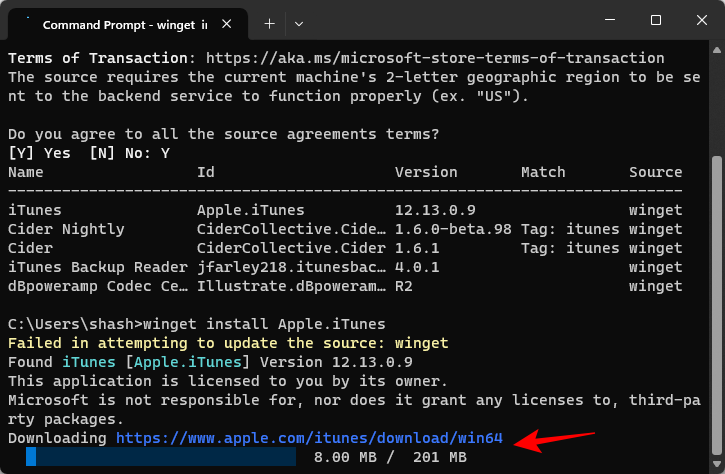Expand the new tab profile dropdown

299,22
